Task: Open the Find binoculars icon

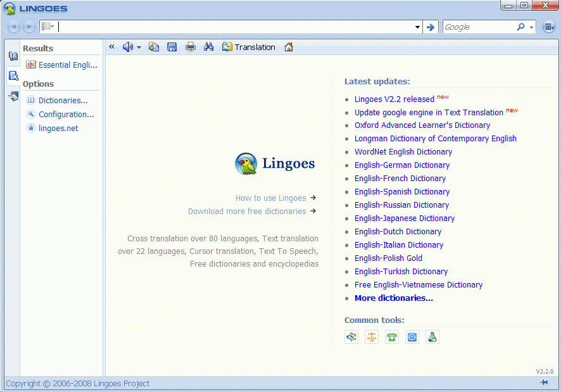Action: 209,46
